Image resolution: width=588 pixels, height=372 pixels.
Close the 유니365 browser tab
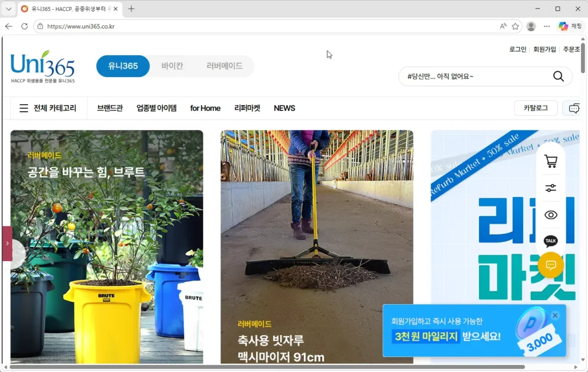115,9
